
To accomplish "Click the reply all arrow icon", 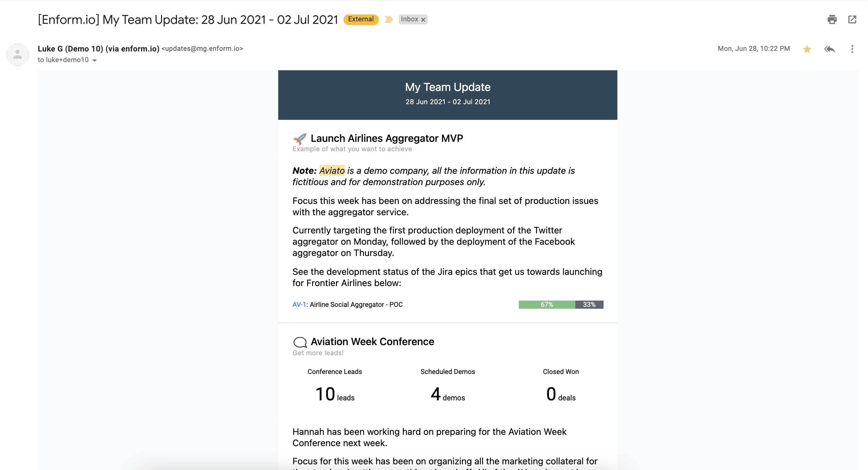I will click(x=829, y=49).
